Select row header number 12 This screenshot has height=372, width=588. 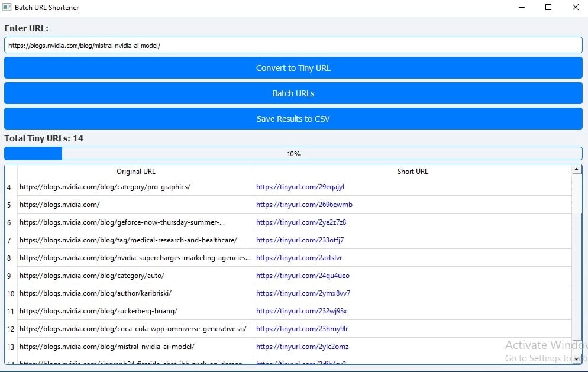pos(11,329)
